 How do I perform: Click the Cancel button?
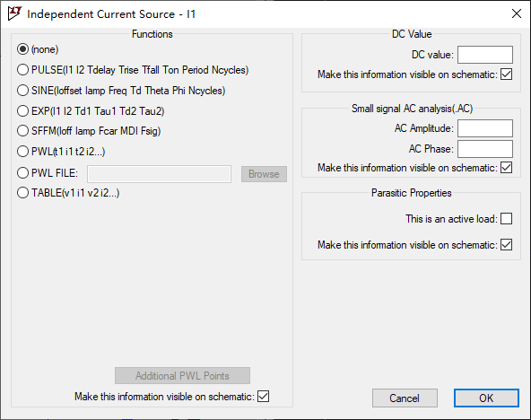405,398
